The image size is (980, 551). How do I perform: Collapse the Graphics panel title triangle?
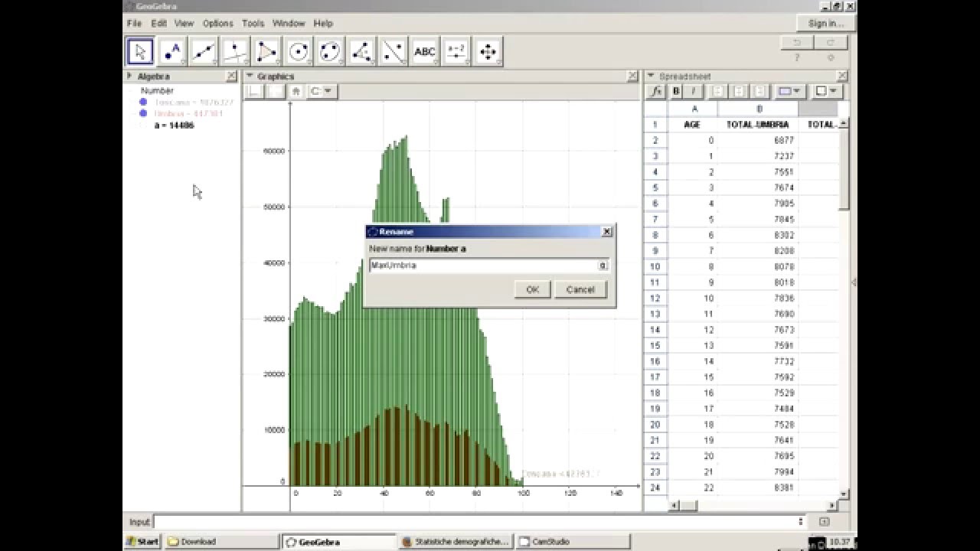click(250, 77)
